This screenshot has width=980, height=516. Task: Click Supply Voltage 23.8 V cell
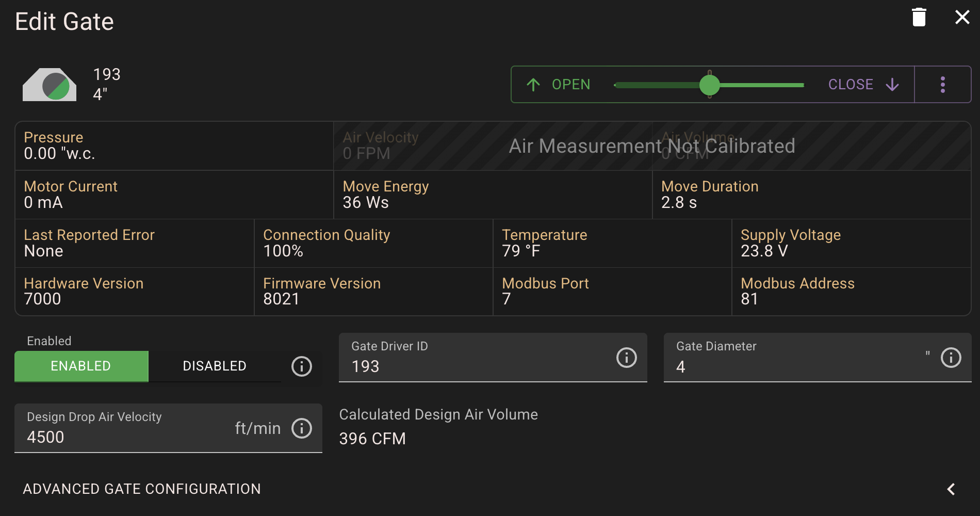coord(851,243)
